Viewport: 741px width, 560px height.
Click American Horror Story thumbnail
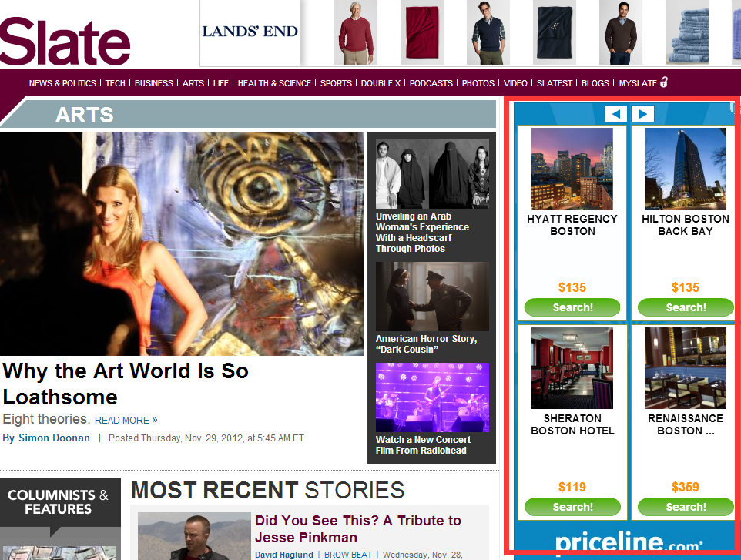coord(432,297)
